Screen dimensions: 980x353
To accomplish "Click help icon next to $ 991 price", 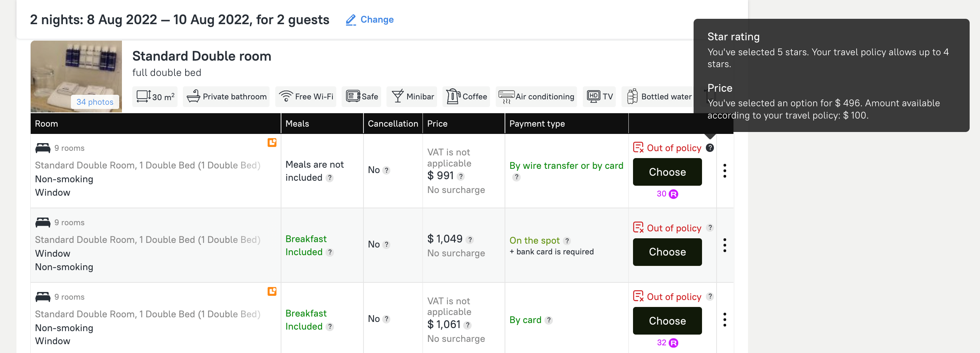I will 461,176.
